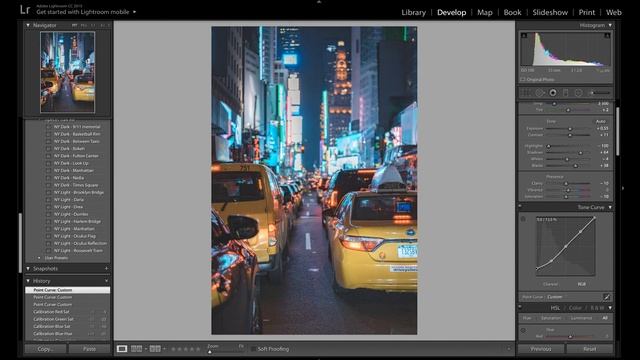Open the Library module
The image size is (640, 360).
point(413,12)
